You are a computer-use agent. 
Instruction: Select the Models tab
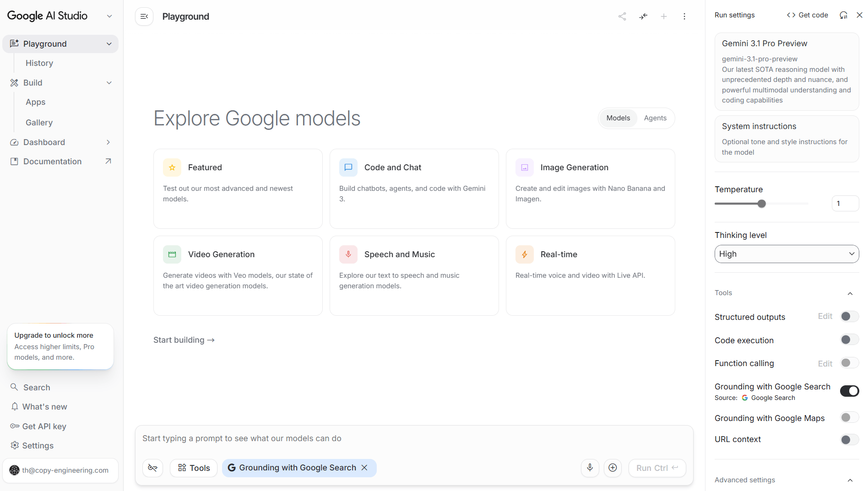(x=618, y=118)
